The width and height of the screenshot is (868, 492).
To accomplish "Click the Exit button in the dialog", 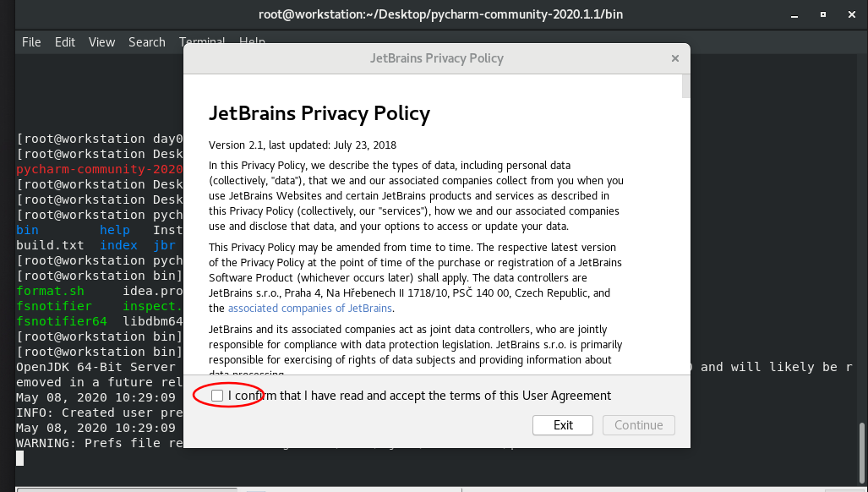I will point(562,425).
